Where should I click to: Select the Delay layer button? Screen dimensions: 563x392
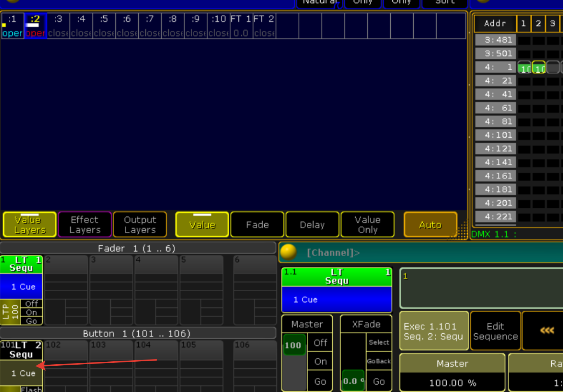313,224
